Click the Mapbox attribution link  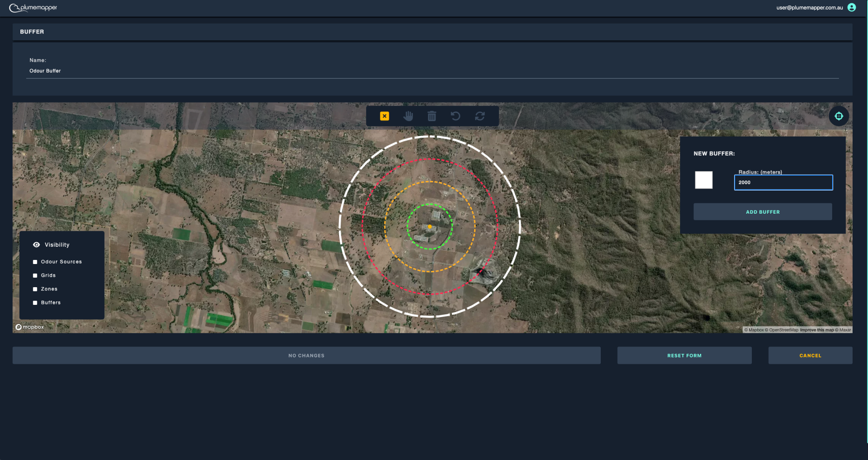point(754,330)
